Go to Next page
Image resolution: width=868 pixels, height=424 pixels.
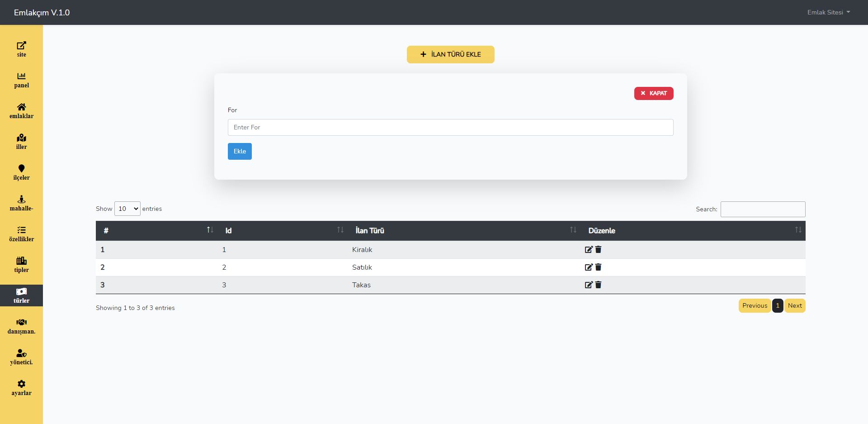[x=795, y=305]
